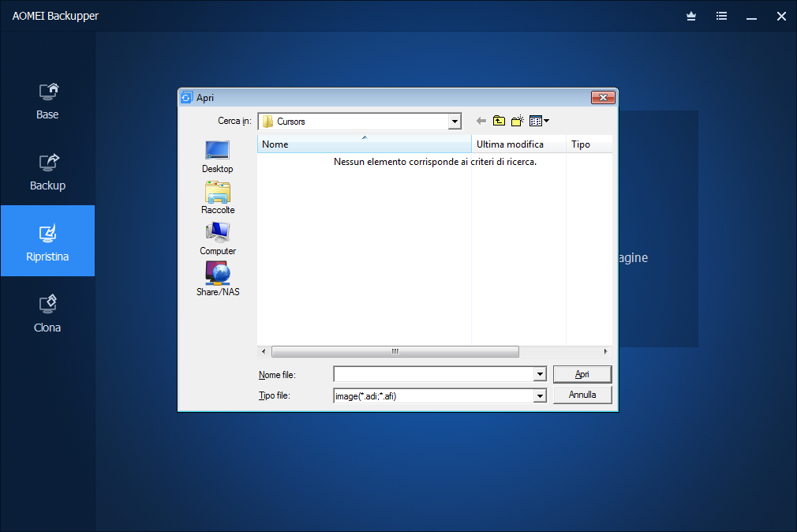Cancel with the Annulla button
The height and width of the screenshot is (532, 797).
point(582,395)
